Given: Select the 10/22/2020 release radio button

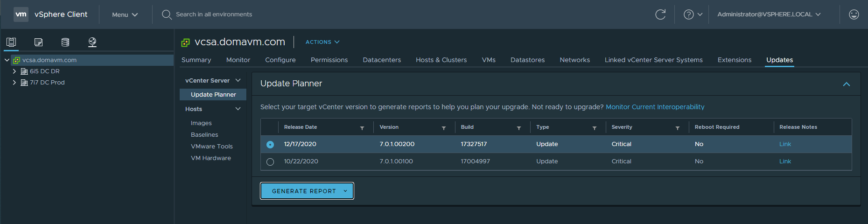Looking at the screenshot, I should pos(270,162).
